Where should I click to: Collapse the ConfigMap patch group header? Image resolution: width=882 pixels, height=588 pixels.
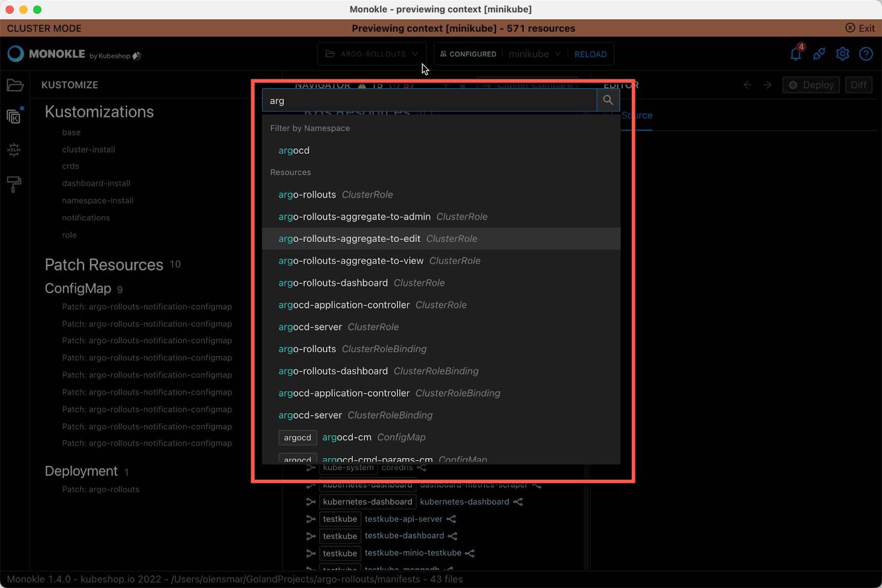pos(78,289)
